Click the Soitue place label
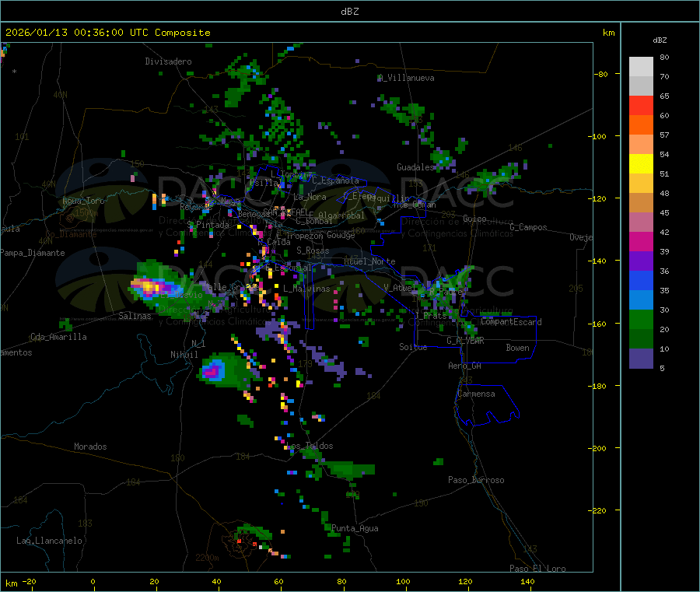Viewport: 700px width, 592px height. pyautogui.click(x=413, y=347)
